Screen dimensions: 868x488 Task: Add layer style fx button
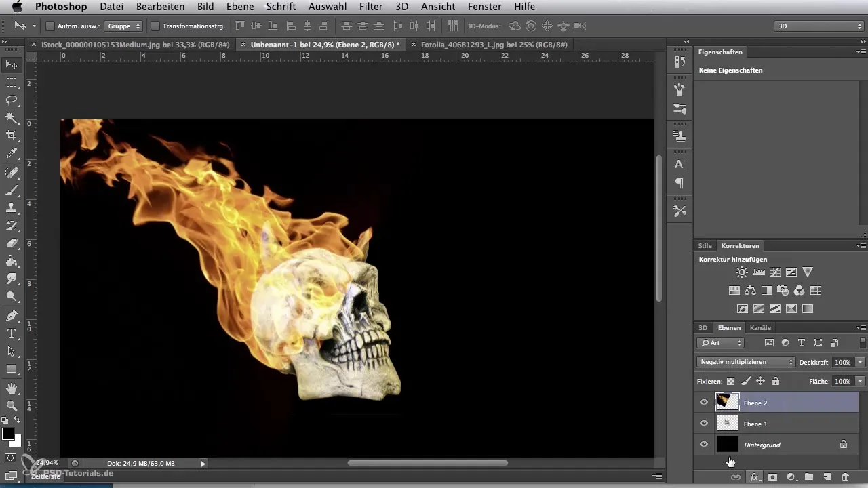pyautogui.click(x=754, y=477)
